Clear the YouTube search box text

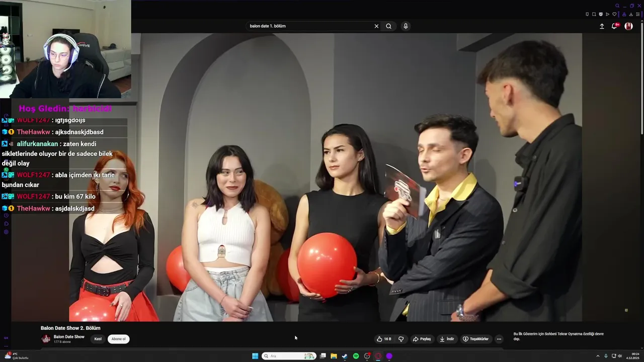click(x=376, y=26)
